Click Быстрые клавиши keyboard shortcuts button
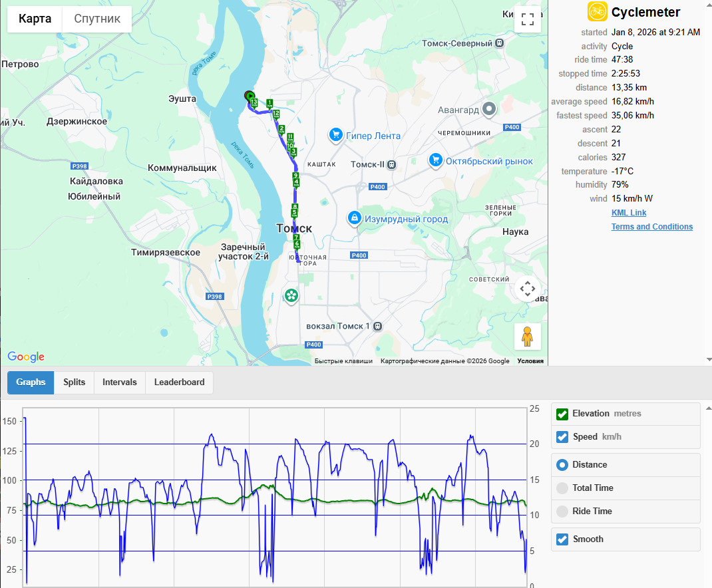This screenshot has height=588, width=712. point(343,361)
